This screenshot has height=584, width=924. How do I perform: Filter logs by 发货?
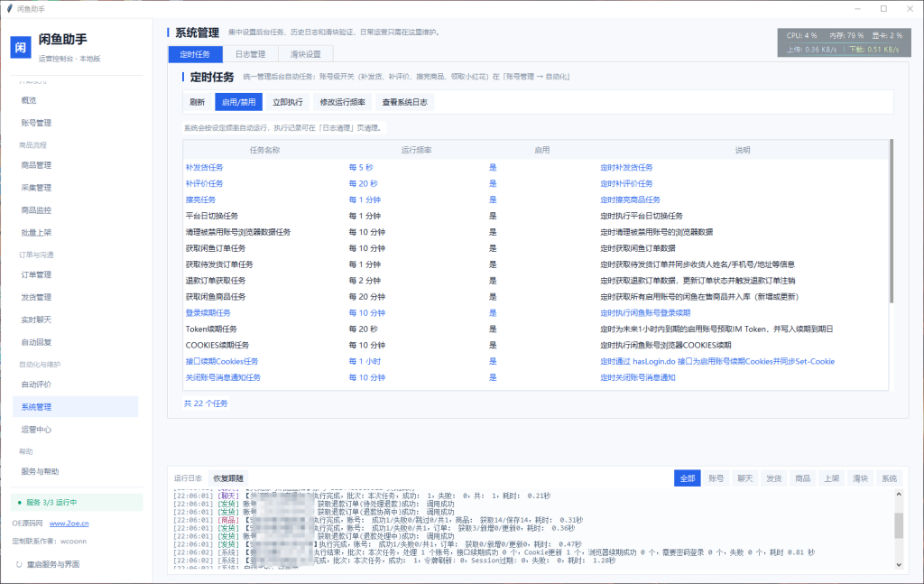[x=773, y=478]
